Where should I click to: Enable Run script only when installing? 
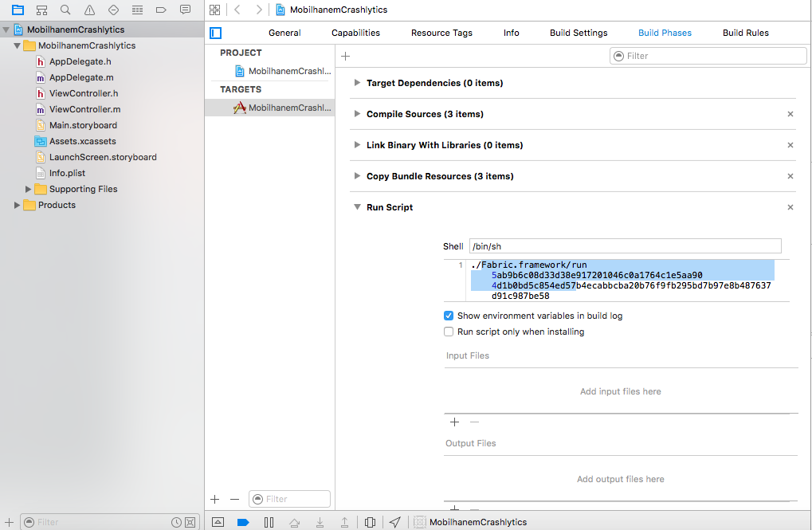[449, 332]
